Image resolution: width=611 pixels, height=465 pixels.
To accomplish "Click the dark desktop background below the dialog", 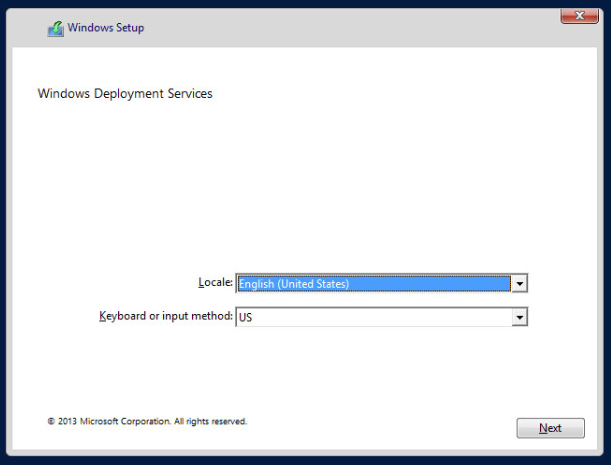I will point(300,459).
